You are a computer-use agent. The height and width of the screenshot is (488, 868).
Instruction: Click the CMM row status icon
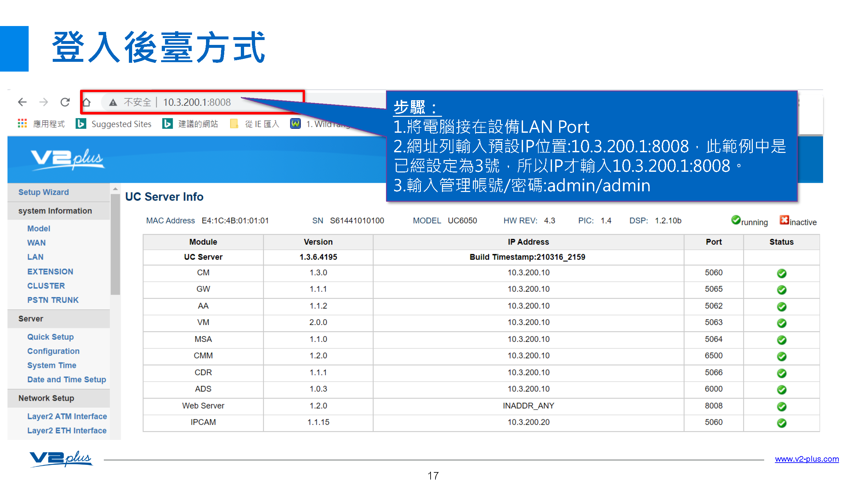[782, 357]
